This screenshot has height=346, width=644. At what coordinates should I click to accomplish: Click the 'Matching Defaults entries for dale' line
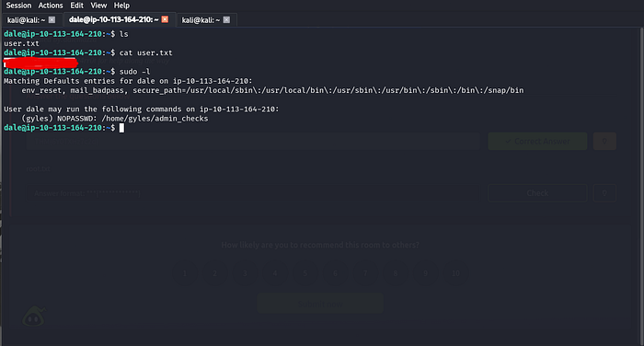click(x=128, y=81)
